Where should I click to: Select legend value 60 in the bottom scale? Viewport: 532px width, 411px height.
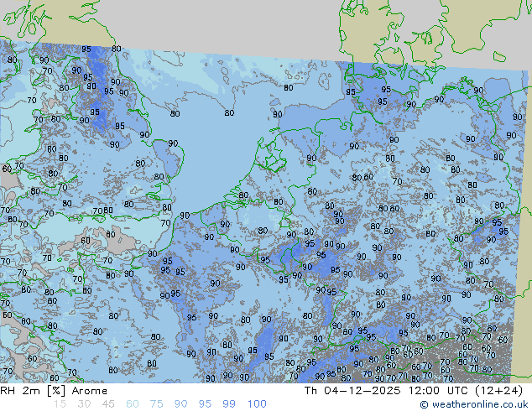tap(133, 404)
